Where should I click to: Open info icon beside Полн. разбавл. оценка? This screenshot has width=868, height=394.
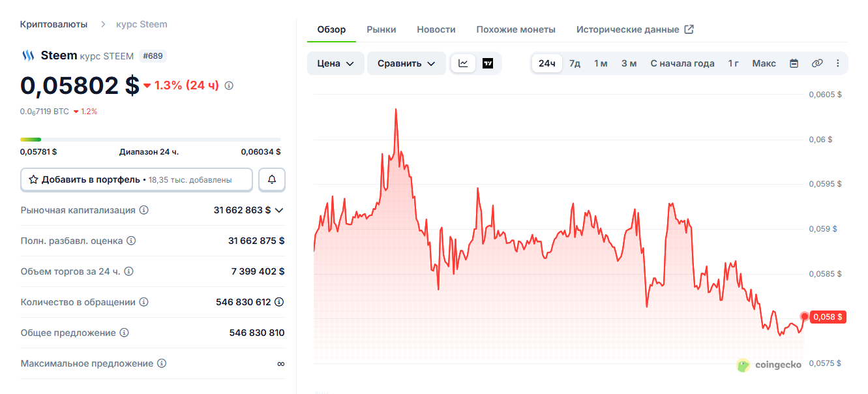click(x=131, y=241)
